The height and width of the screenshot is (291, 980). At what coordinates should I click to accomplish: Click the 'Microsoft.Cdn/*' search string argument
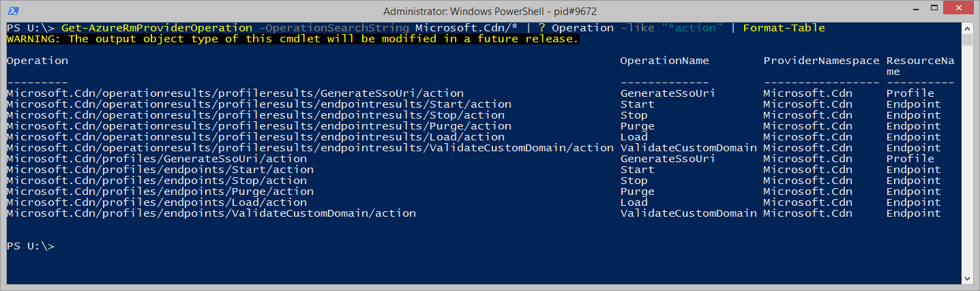coord(467,28)
